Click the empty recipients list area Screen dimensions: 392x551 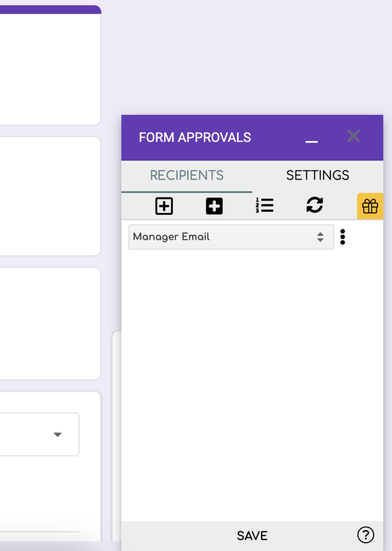[252, 383]
